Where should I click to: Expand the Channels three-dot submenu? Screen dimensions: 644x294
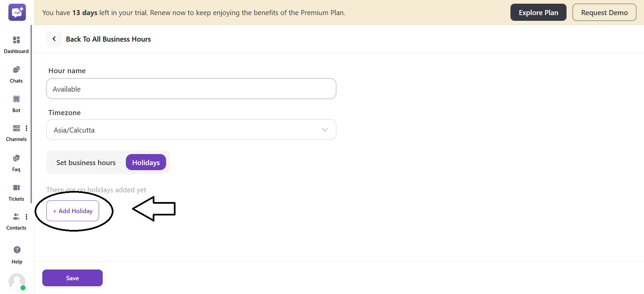tap(27, 128)
